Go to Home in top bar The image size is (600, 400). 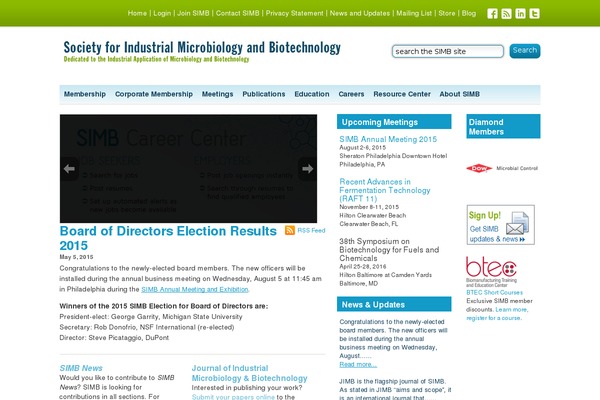[137, 13]
